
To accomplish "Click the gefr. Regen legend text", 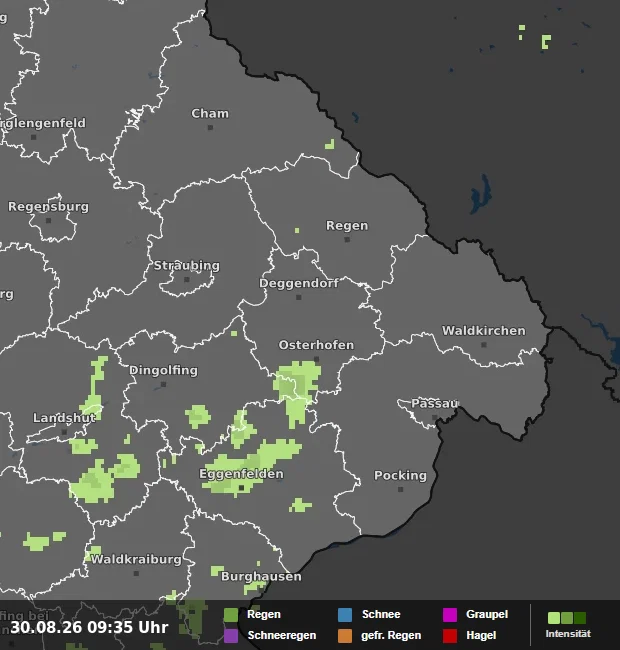I will point(391,635).
